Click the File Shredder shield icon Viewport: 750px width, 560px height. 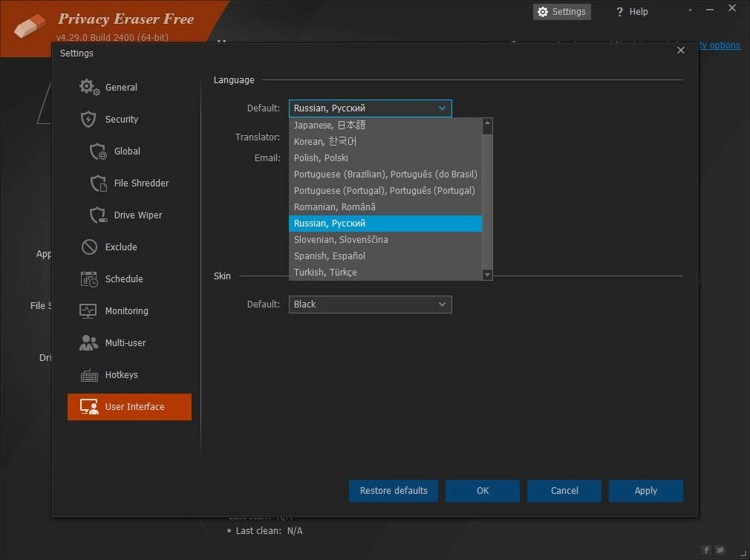98,183
